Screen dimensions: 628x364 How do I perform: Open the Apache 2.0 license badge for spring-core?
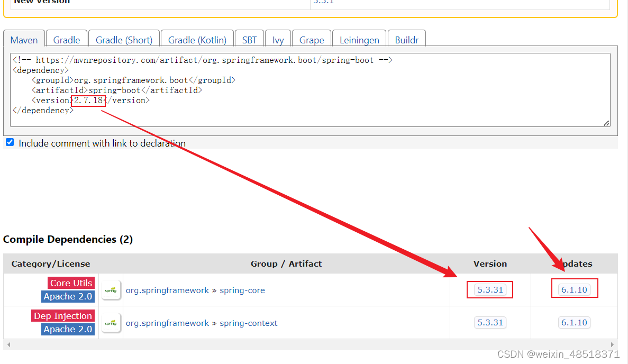68,296
